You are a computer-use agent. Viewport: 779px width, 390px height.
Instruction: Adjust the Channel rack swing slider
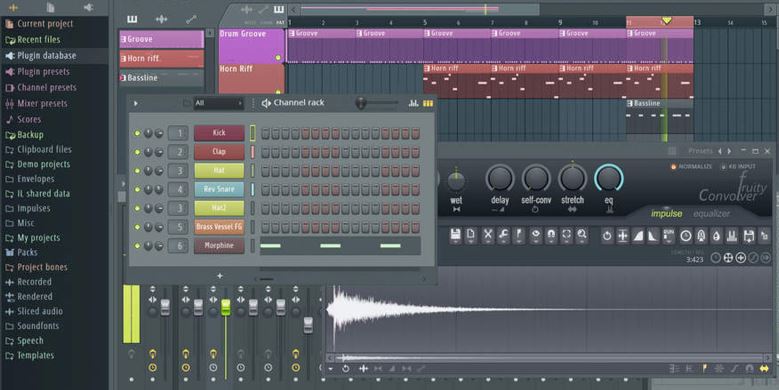[x=377, y=103]
